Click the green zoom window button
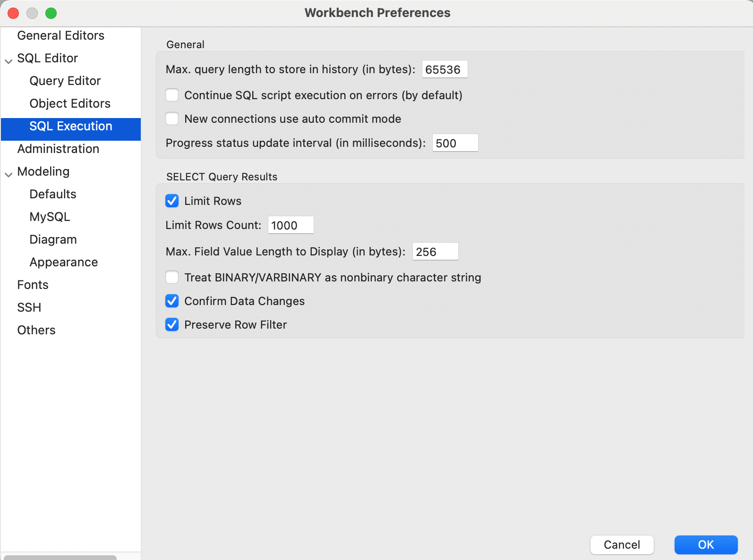The height and width of the screenshot is (560, 753). [x=51, y=13]
